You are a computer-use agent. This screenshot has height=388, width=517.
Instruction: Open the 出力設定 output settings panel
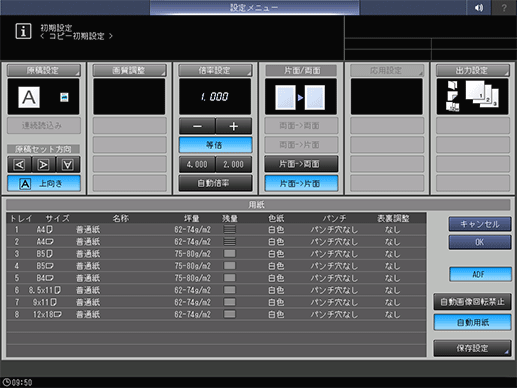pyautogui.click(x=473, y=70)
